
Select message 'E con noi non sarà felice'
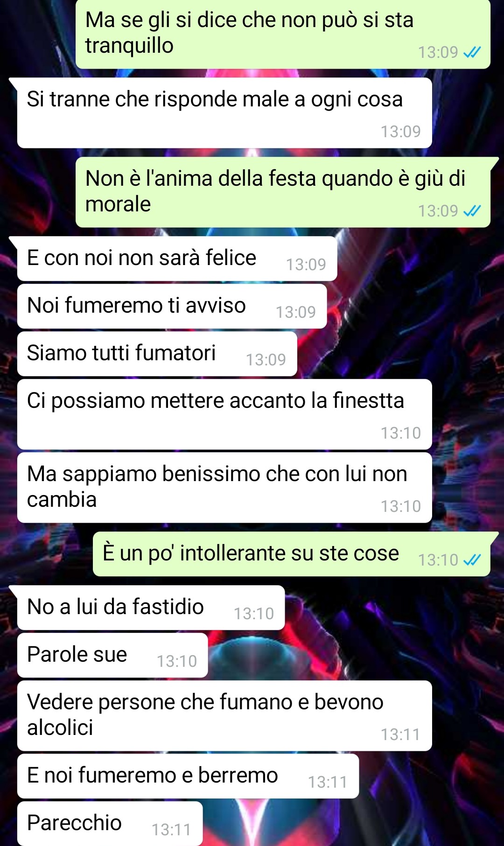pyautogui.click(x=177, y=259)
